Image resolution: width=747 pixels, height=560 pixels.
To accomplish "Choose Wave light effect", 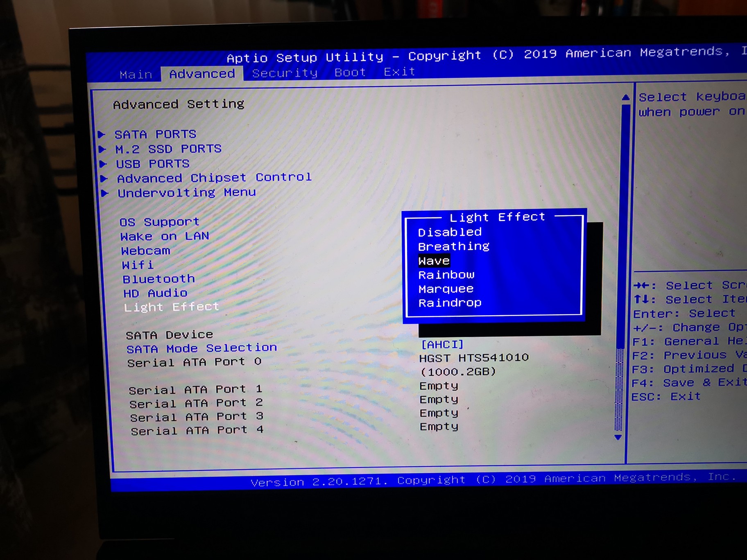I will pos(434,261).
